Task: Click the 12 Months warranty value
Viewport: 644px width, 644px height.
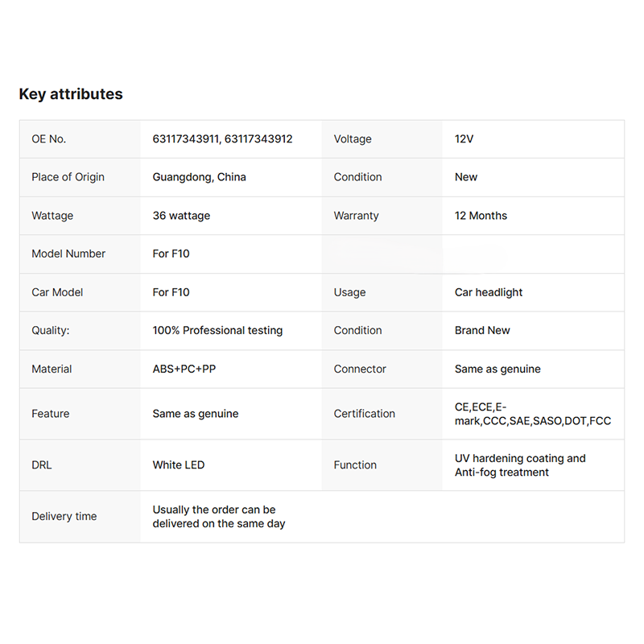Action: point(481,216)
